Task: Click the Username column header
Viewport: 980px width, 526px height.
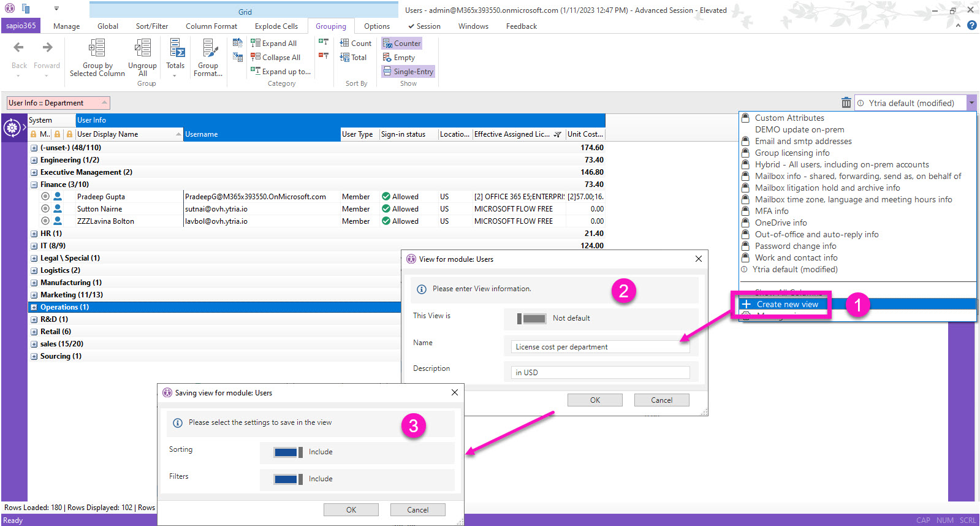Action: point(262,134)
